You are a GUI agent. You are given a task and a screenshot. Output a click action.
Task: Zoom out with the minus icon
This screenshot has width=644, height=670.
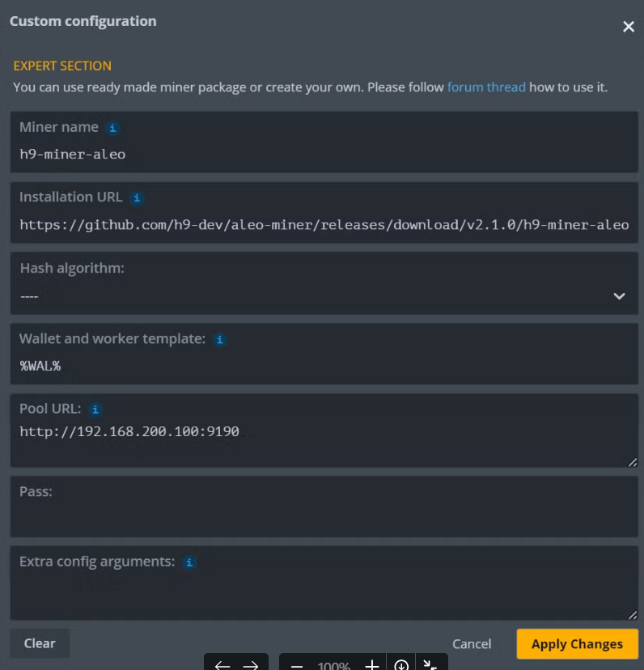pyautogui.click(x=297, y=665)
